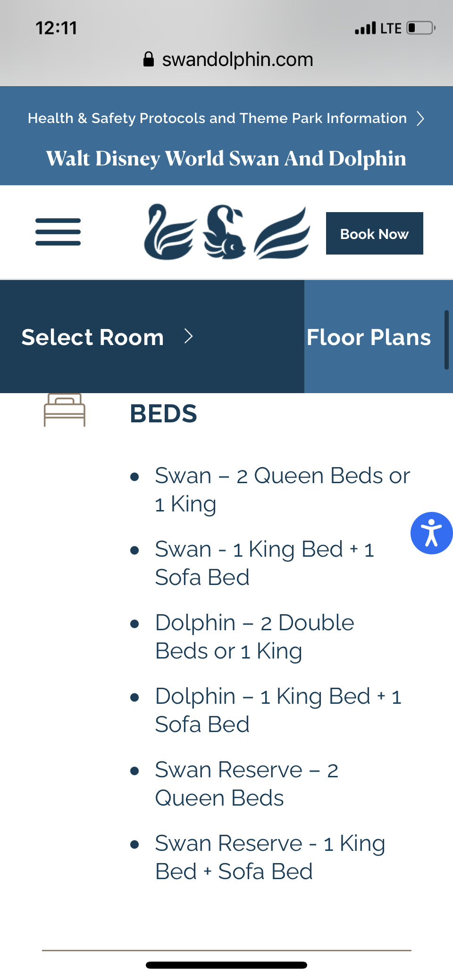Tap the bed icon beside BEDS
The width and height of the screenshot is (453, 980).
65,410
